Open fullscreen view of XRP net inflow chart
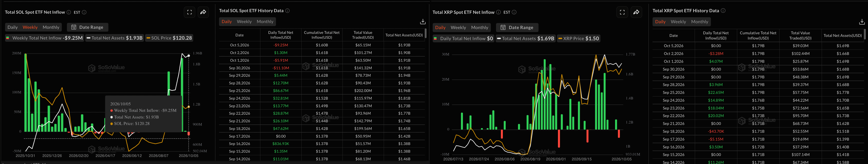The height and width of the screenshot is (164, 868). (x=622, y=12)
